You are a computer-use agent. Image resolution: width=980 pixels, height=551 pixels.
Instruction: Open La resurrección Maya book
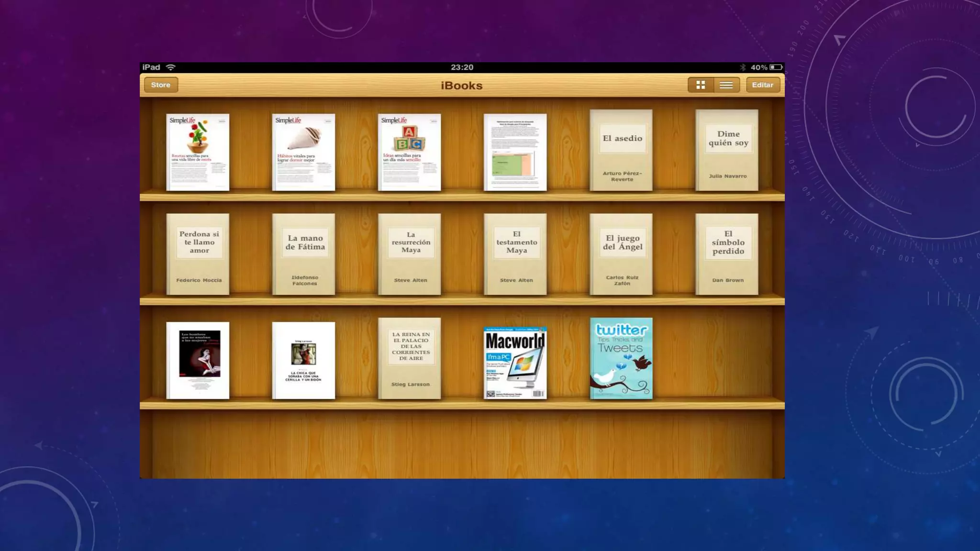(x=409, y=254)
